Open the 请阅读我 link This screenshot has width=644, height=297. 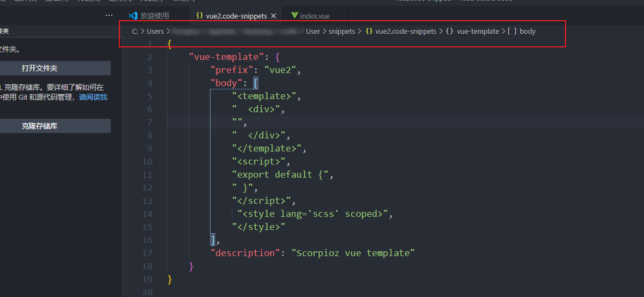[93, 97]
